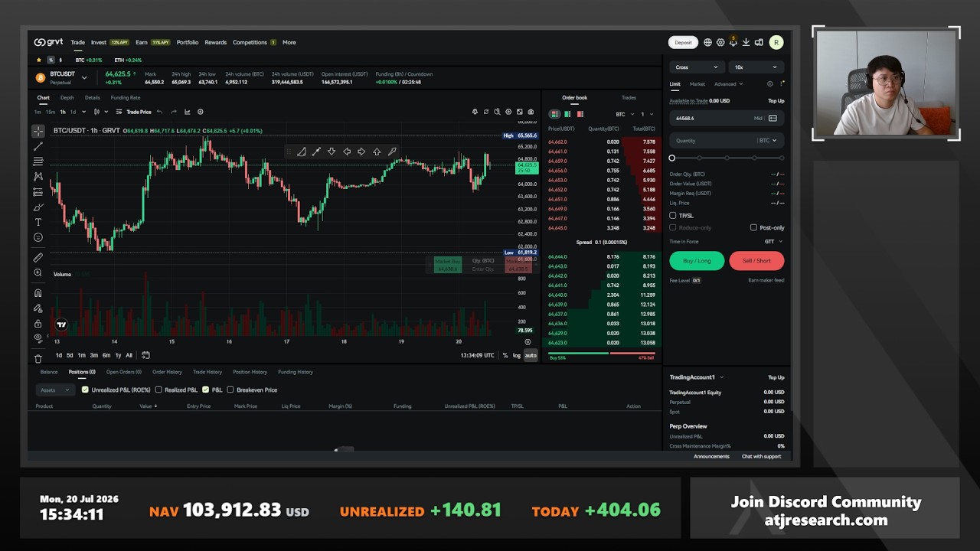Viewport: 980px width, 551px height.
Task: Switch to Market order type
Action: [697, 84]
